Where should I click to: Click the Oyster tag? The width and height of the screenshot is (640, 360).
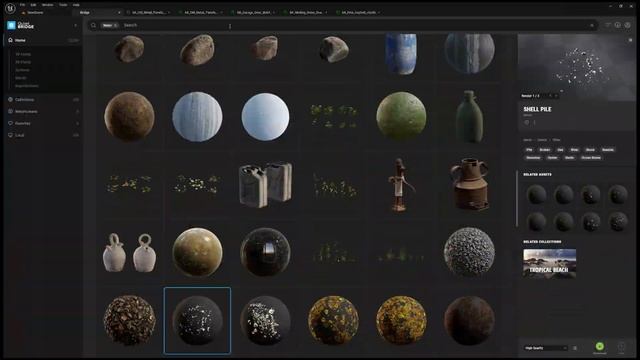[x=552, y=158]
